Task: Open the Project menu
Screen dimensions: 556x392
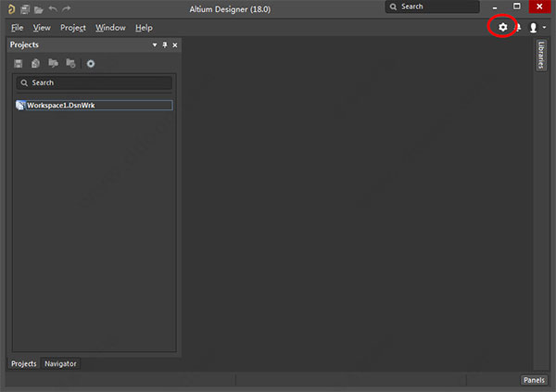Action: [x=73, y=28]
